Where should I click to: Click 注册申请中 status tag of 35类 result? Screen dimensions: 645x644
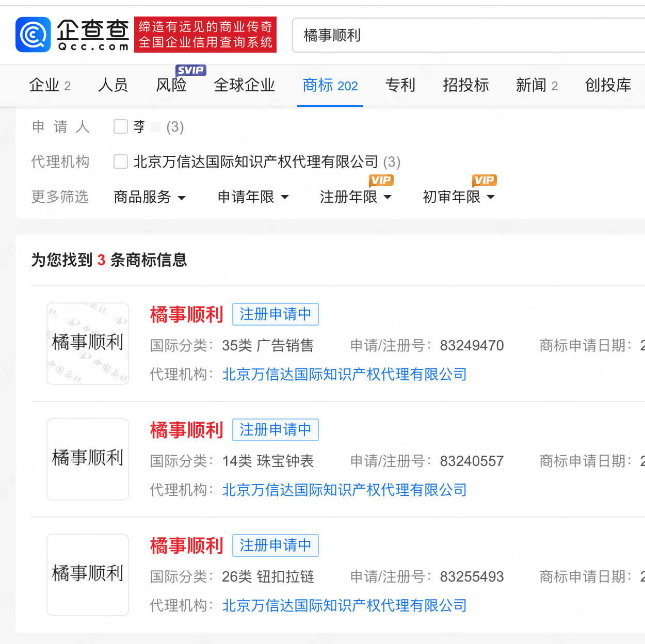coord(276,314)
